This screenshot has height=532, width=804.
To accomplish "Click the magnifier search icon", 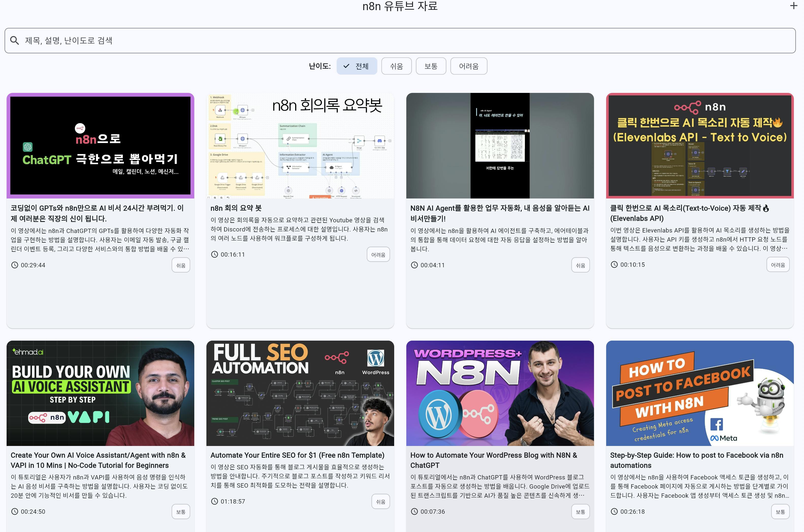I will point(14,40).
